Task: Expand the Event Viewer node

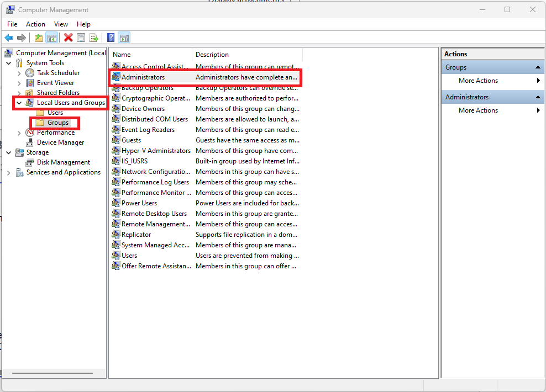Action: (19, 83)
